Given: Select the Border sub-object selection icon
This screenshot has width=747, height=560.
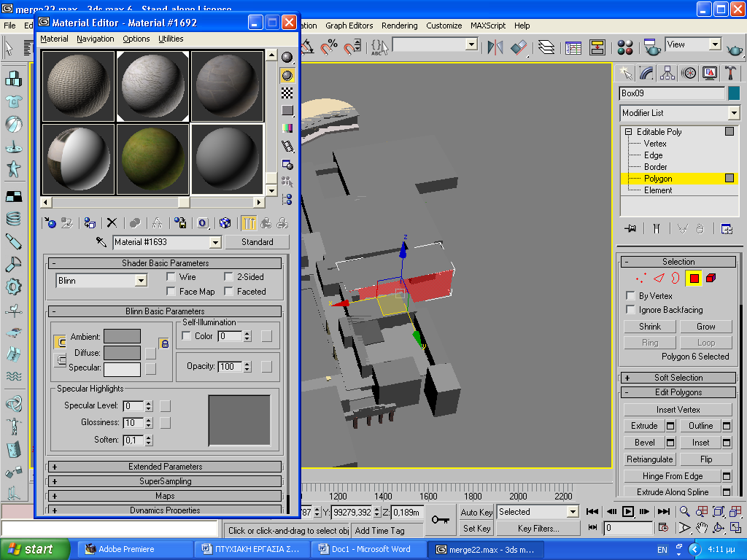Looking at the screenshot, I should tap(676, 278).
